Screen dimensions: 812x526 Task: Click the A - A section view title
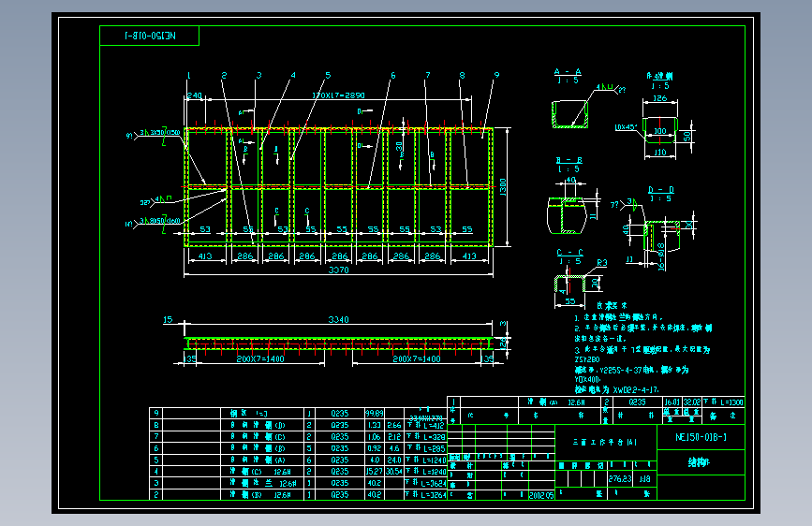[568, 72]
